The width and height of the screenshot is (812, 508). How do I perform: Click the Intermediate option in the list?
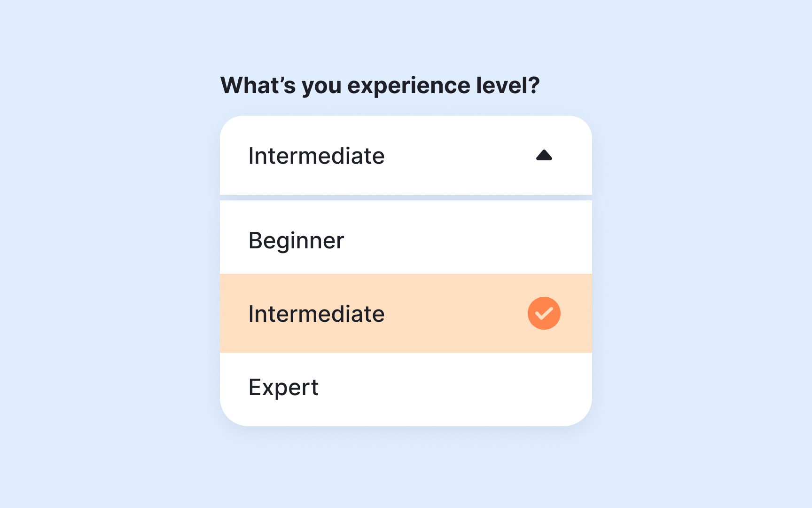pos(317,313)
